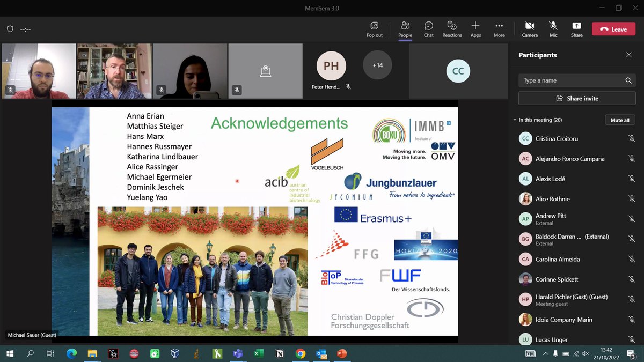Switch to Microsoft Teams in the taskbar
644x362 pixels.
point(238,353)
